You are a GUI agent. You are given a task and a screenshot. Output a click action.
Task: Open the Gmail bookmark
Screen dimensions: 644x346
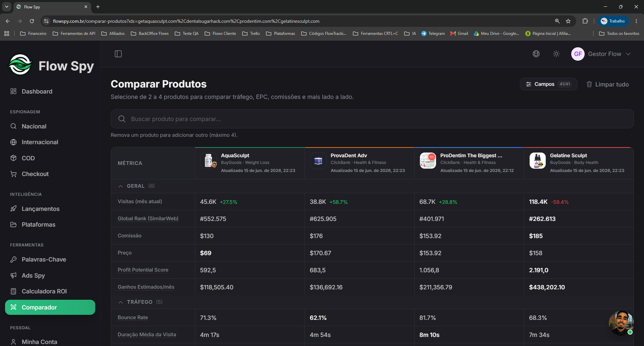click(459, 33)
